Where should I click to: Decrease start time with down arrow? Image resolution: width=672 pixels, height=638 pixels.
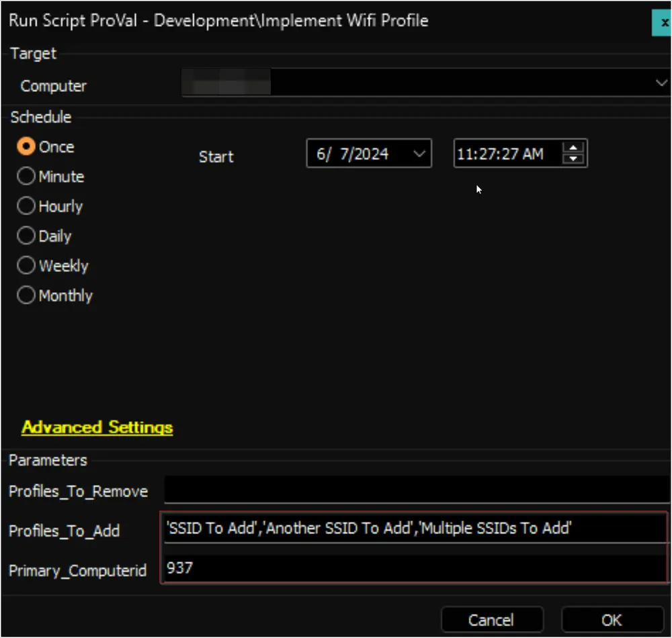point(573,159)
